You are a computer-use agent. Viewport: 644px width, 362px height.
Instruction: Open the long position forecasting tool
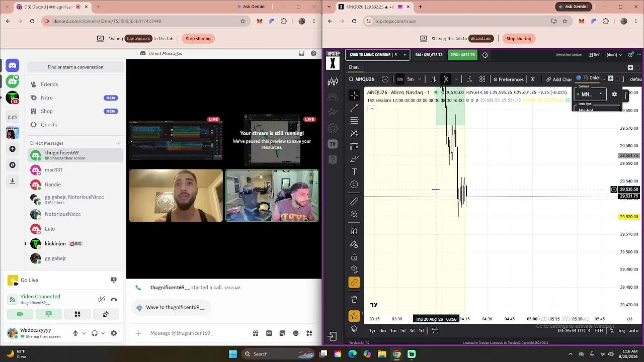point(354,146)
